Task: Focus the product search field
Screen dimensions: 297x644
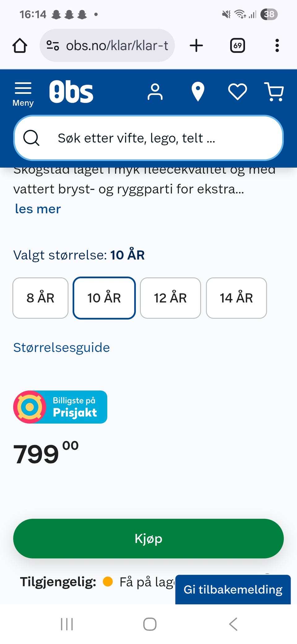Action: tap(148, 138)
